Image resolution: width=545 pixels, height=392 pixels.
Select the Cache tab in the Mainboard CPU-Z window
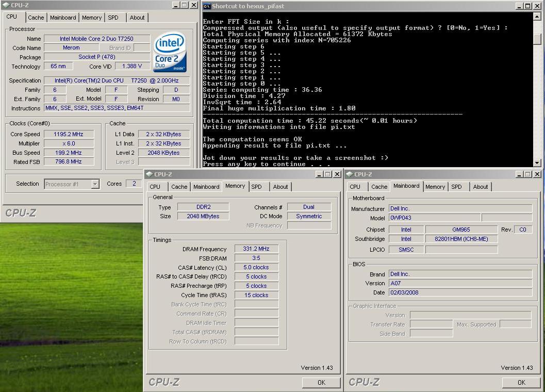tap(379, 186)
